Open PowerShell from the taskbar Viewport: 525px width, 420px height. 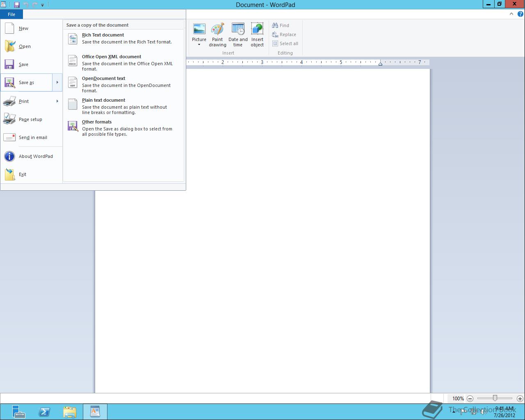[44, 412]
